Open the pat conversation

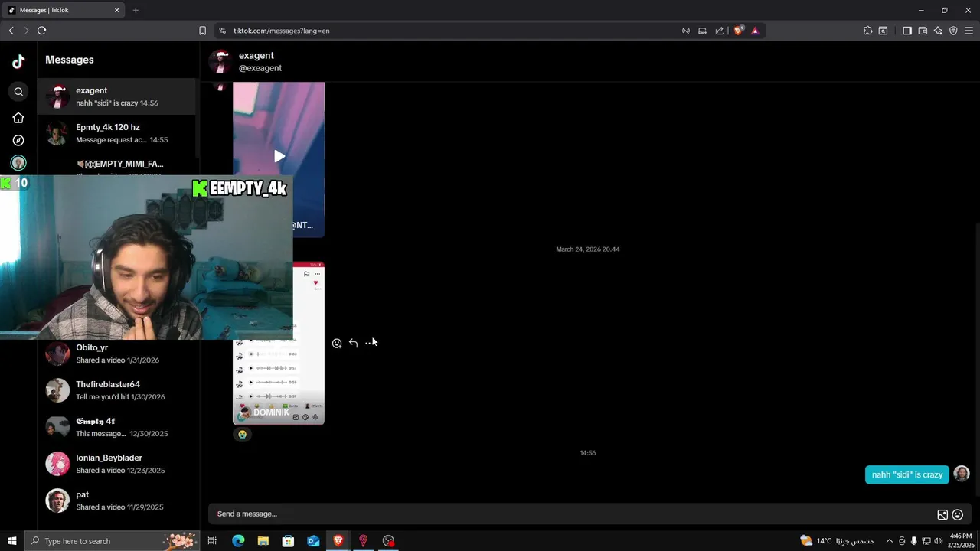click(116, 500)
